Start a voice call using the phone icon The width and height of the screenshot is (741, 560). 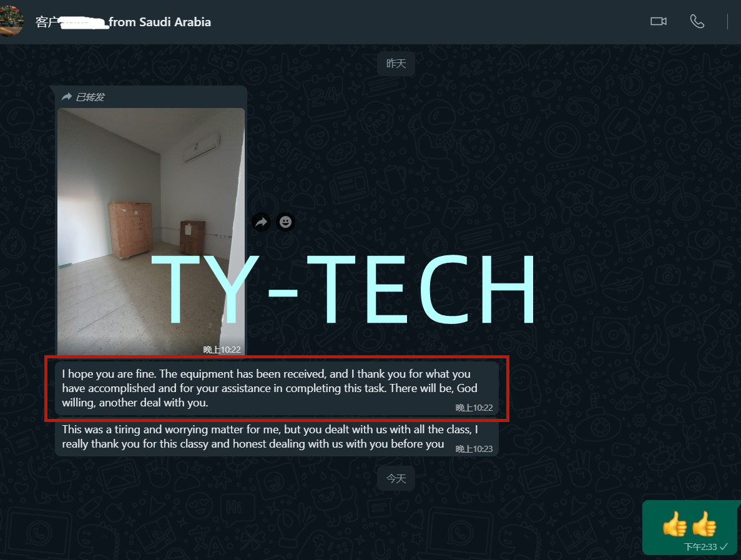click(x=697, y=21)
